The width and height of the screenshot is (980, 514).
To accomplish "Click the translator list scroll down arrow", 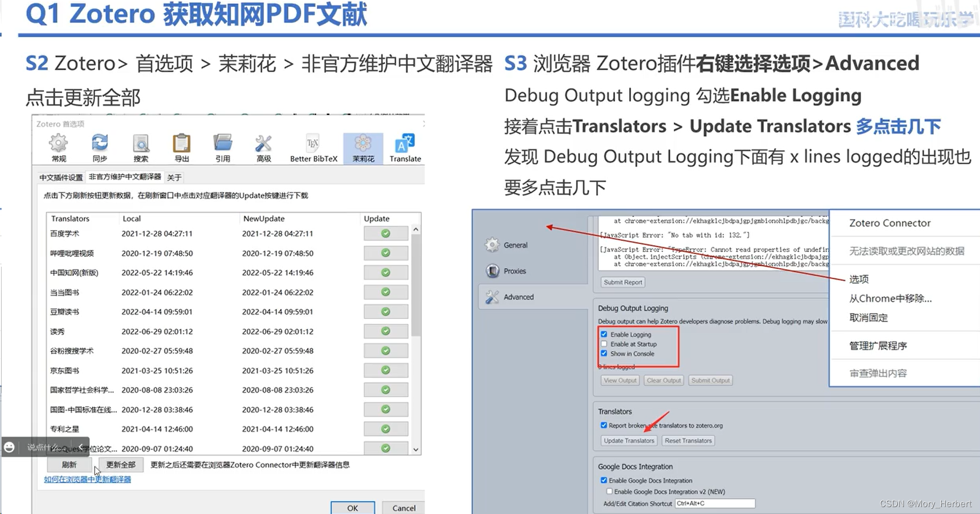I will (416, 450).
